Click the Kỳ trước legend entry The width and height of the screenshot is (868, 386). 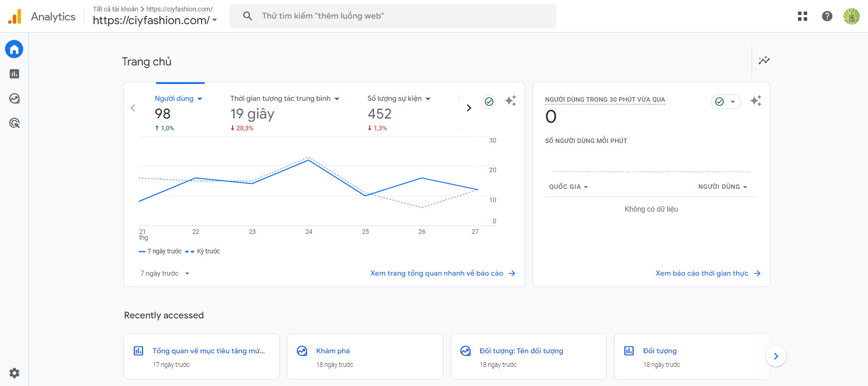203,251
